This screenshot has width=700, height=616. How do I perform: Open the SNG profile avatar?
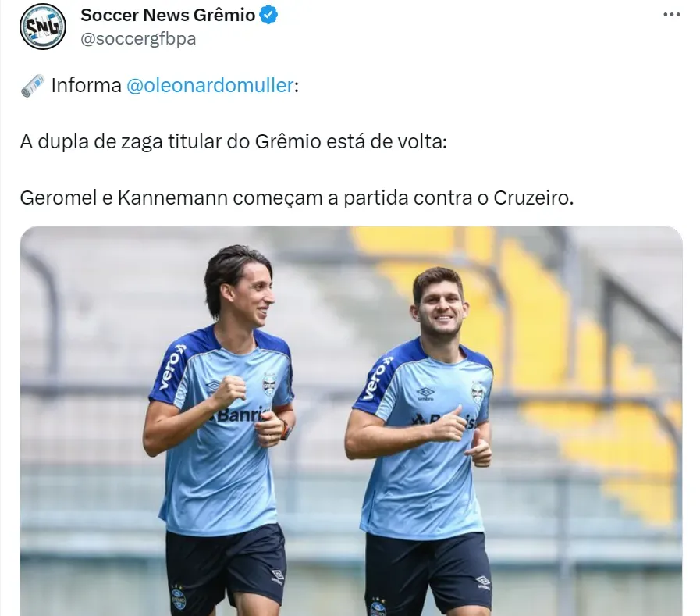tap(43, 27)
